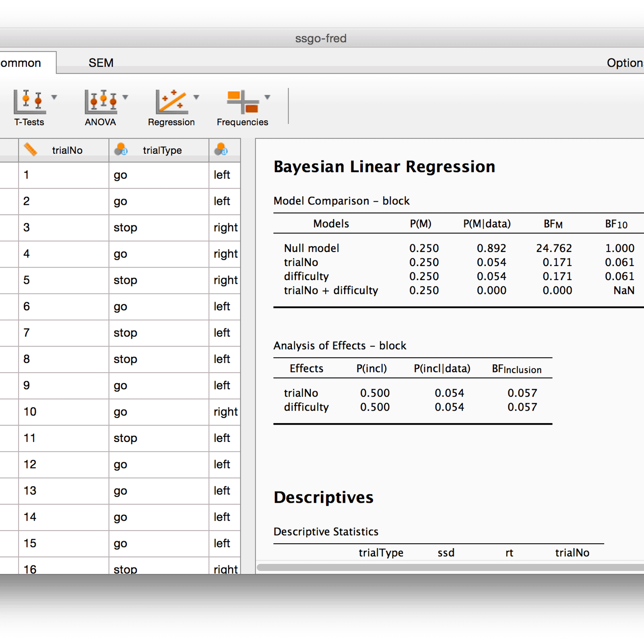The height and width of the screenshot is (644, 644).
Task: Expand the ANOVA dropdown arrow
Action: 125,97
